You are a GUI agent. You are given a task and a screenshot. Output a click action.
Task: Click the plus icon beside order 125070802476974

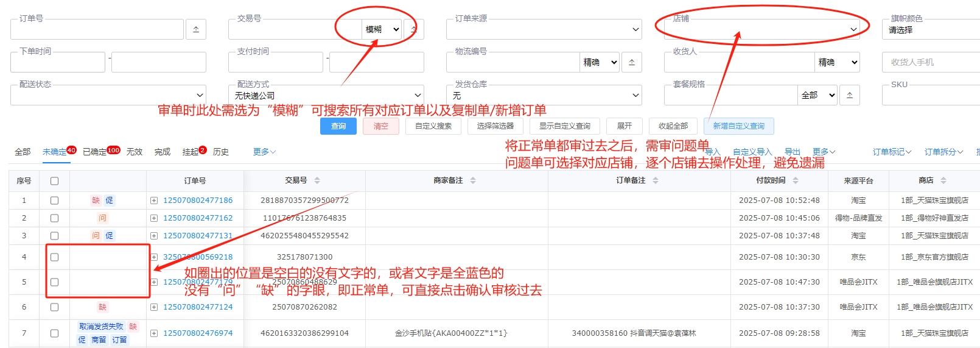154,333
